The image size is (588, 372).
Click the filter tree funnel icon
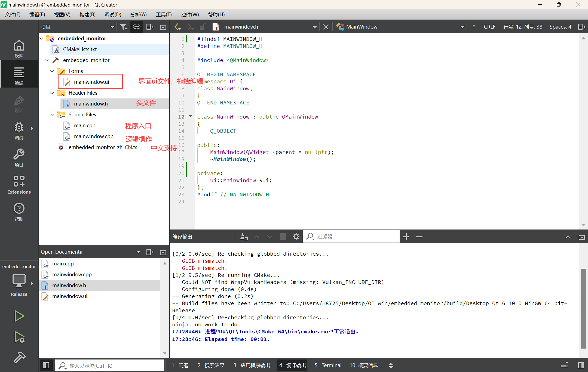tap(124, 27)
